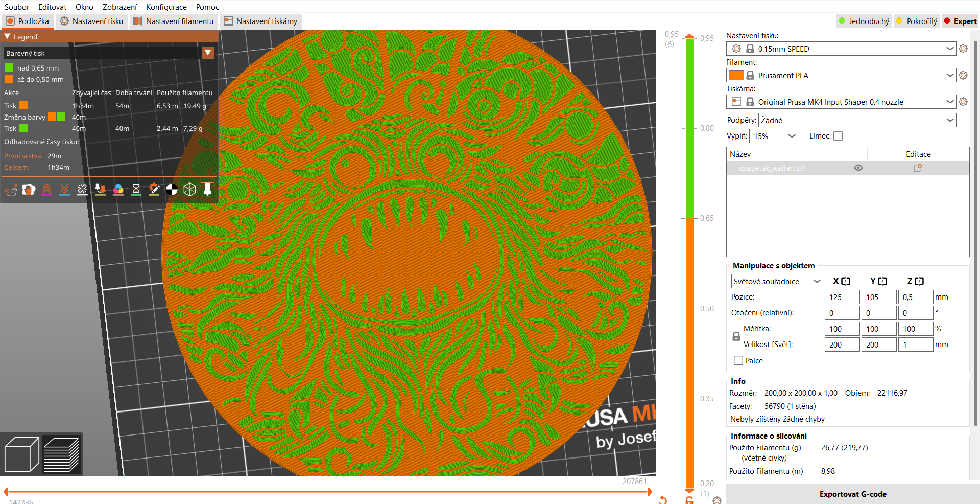Open the Filament Prusament PLA dropdown

pyautogui.click(x=841, y=75)
